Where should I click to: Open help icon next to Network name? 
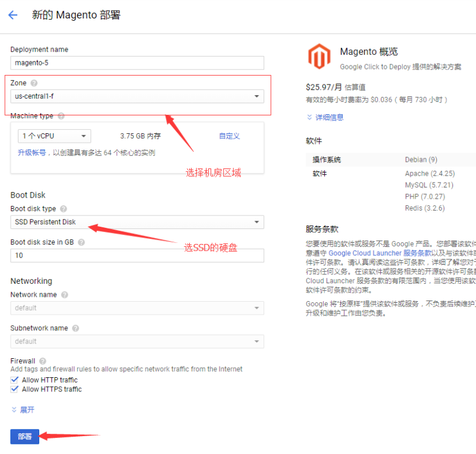65,295
